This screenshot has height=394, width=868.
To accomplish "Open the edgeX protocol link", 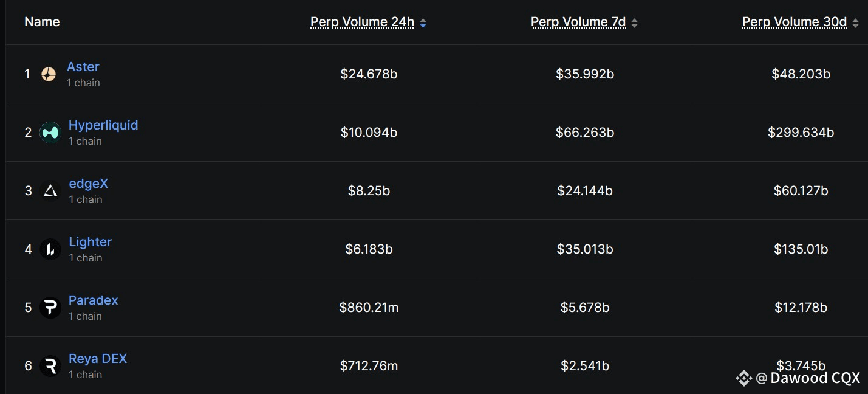I will click(x=88, y=184).
